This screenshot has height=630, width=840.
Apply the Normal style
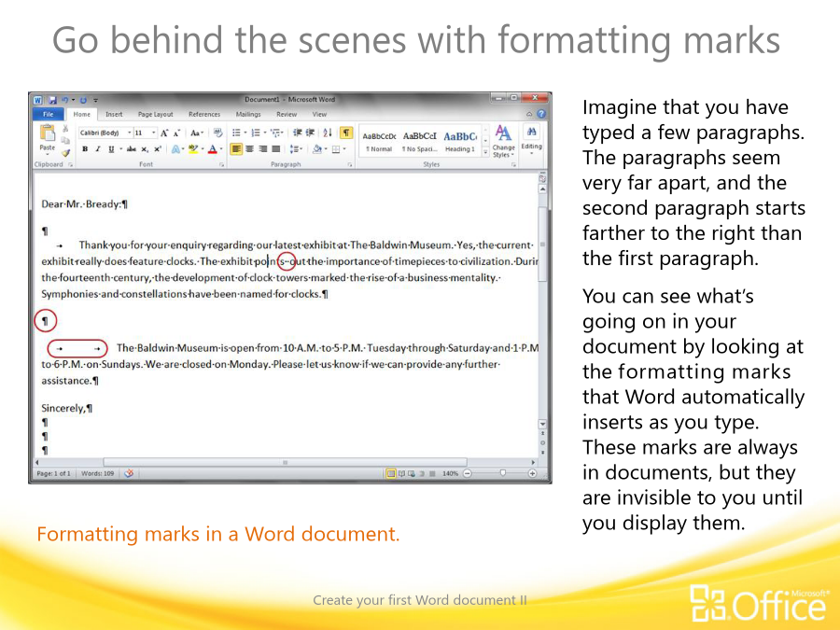[379, 142]
